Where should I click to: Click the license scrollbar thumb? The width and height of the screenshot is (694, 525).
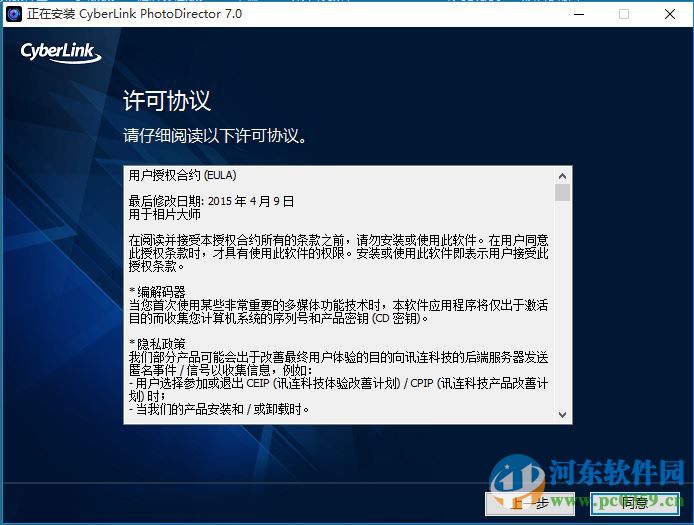coord(563,193)
